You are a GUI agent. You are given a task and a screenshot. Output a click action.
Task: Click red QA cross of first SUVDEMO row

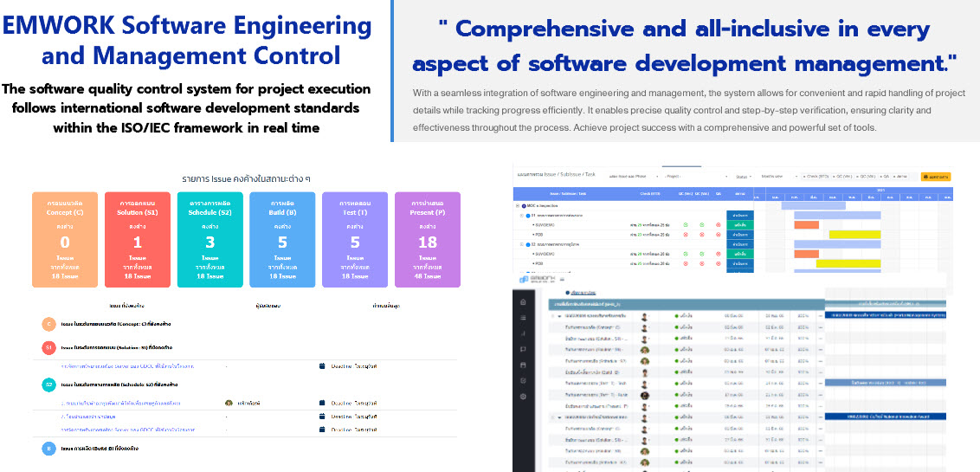click(719, 224)
